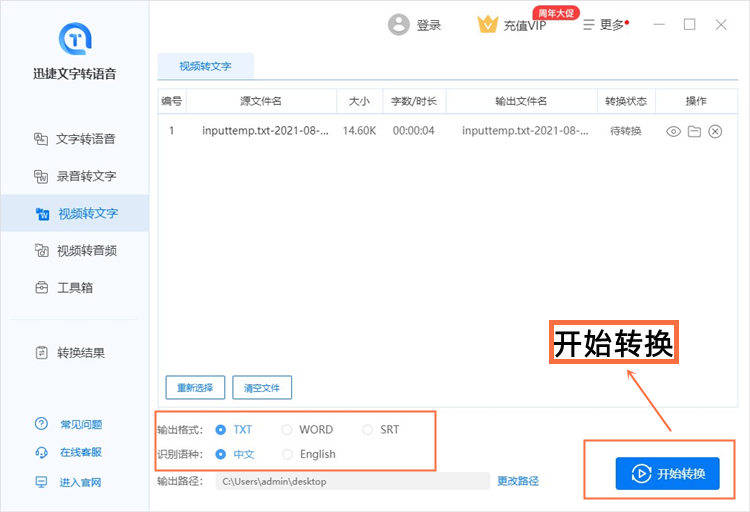750x512 pixels.
Task: Open output folder icon in file row
Action: pos(694,131)
